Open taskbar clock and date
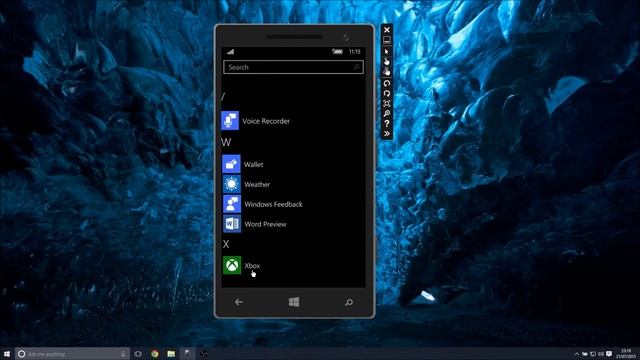This screenshot has width=640, height=360. [x=626, y=354]
